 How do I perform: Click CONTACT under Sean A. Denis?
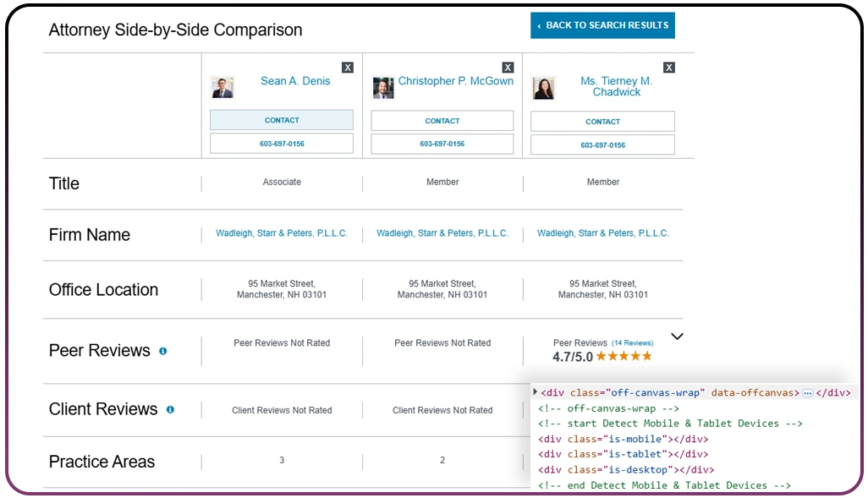[281, 119]
